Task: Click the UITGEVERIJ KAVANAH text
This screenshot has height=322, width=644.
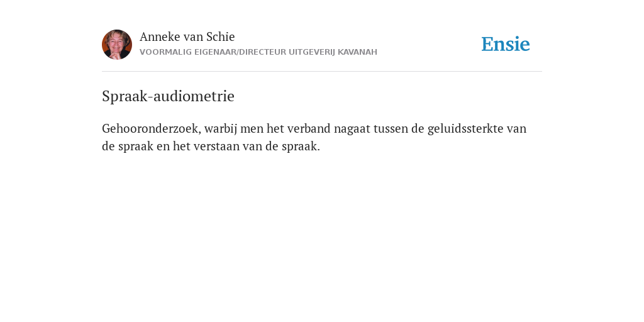Action: 333,52
